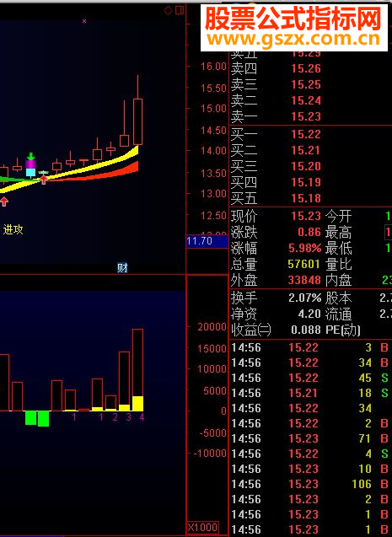Click the 涨跌 value 0.86
The width and height of the screenshot is (392, 537).
pos(309,232)
